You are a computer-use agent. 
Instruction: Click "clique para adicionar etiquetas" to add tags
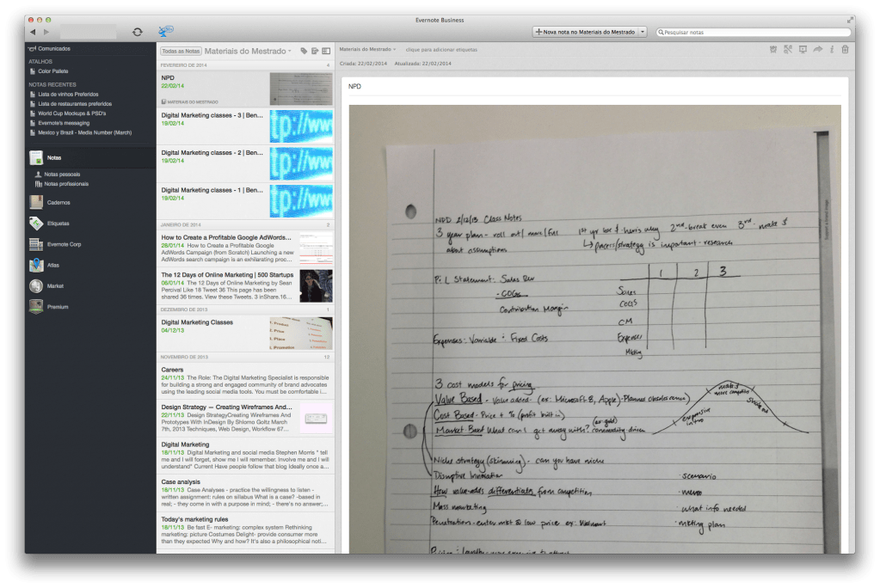tap(440, 49)
